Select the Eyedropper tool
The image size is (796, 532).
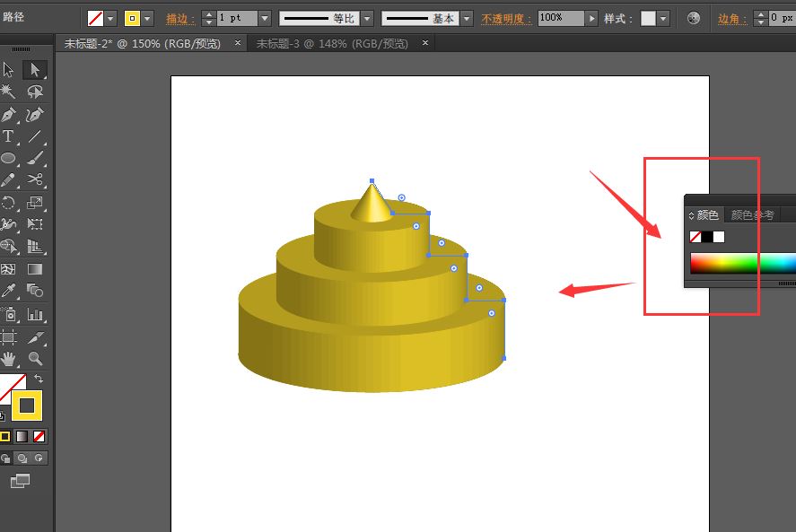click(x=8, y=291)
